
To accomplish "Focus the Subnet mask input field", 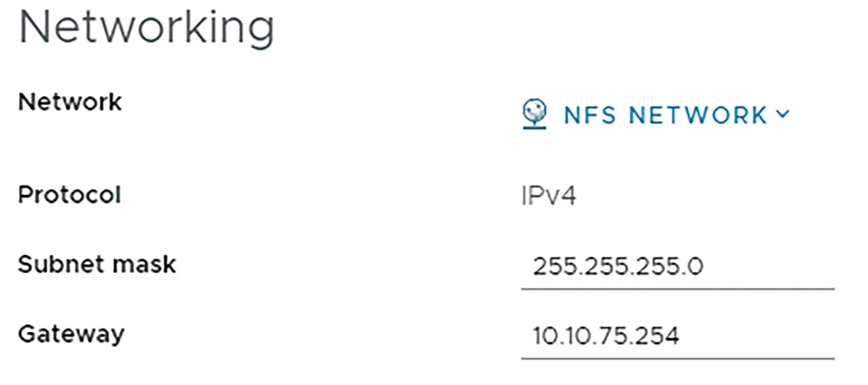I will (678, 267).
